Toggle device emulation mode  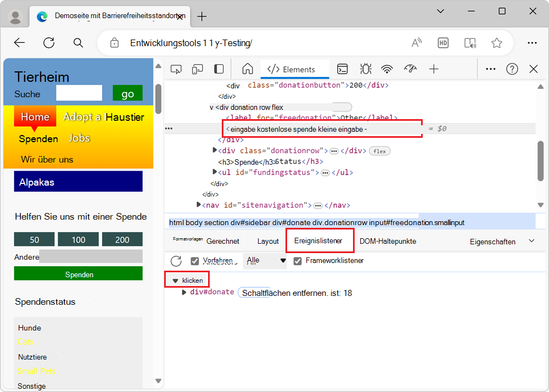198,69
